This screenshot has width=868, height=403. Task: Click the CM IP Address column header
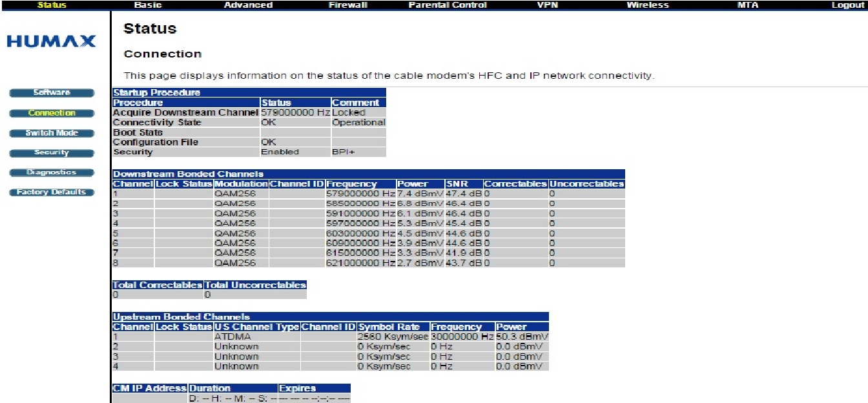coord(150,388)
